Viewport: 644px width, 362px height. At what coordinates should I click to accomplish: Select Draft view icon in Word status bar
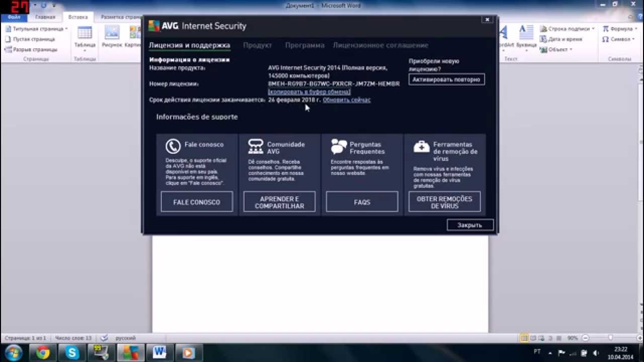(558, 338)
